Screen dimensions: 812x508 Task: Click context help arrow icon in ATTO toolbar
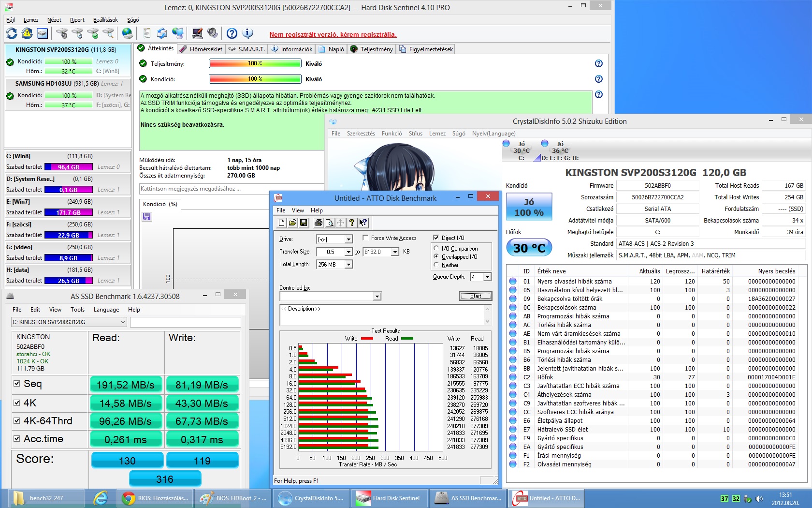click(363, 223)
